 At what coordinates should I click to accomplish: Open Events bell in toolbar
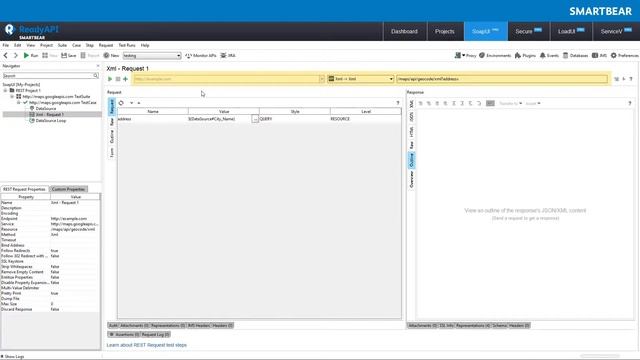[x=549, y=56]
